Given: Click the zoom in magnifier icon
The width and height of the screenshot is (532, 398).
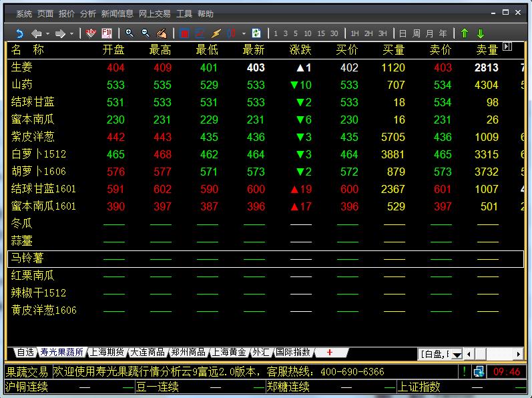Looking at the screenshot, I should [129, 33].
